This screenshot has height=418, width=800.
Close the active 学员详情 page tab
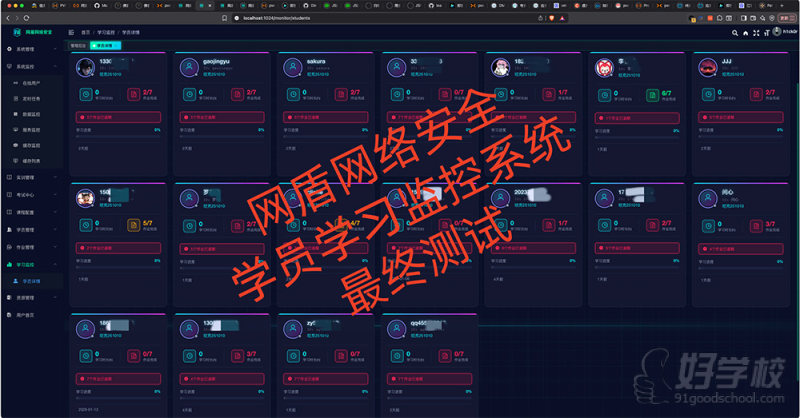pyautogui.click(x=117, y=45)
